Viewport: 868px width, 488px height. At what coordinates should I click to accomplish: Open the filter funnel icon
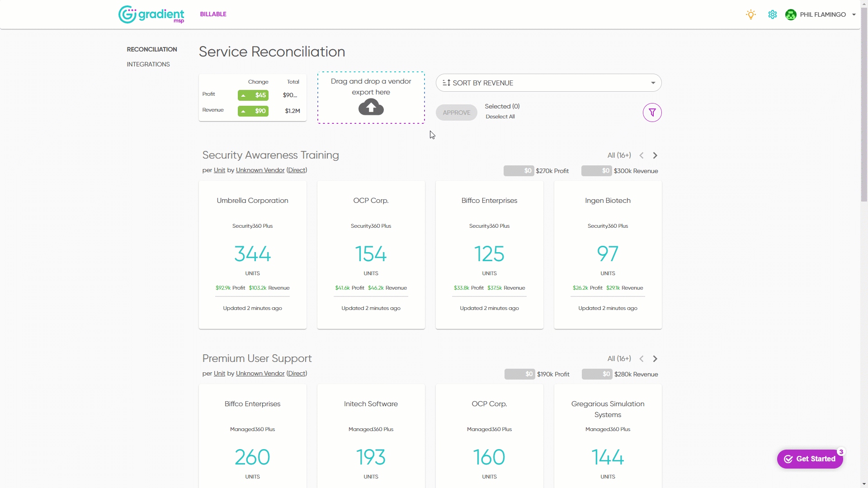click(652, 113)
